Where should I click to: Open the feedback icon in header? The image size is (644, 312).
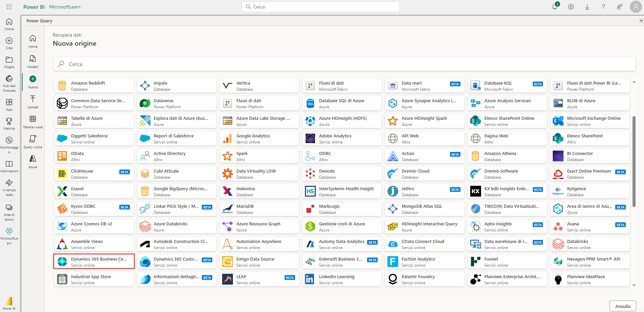[620, 7]
